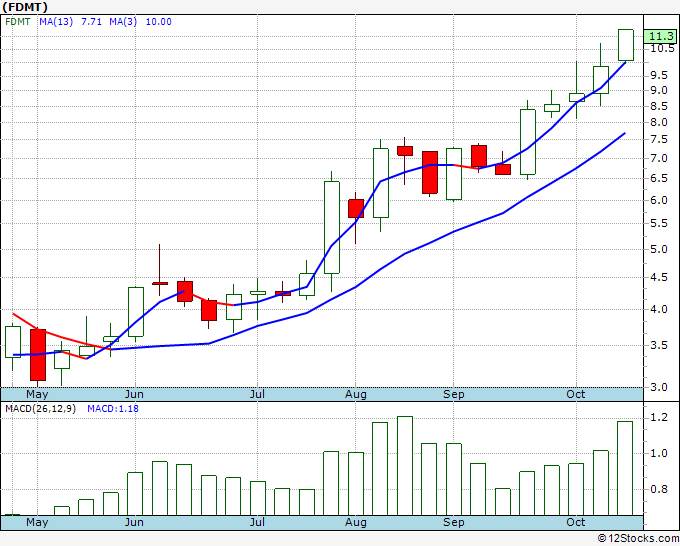This screenshot has width=680, height=546.
Task: Click Oct on the price chart timeline
Action: pos(575,394)
